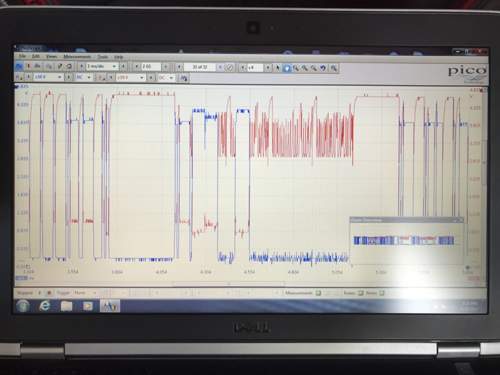Click the Measurements add button in status bar
The width and height of the screenshot is (500, 375).
pyautogui.click(x=318, y=293)
